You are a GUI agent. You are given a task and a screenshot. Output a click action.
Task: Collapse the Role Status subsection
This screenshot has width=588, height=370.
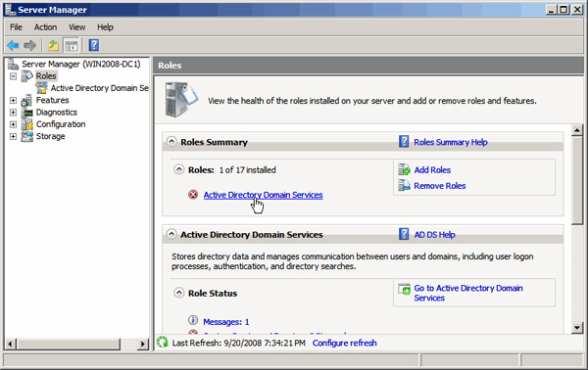179,293
